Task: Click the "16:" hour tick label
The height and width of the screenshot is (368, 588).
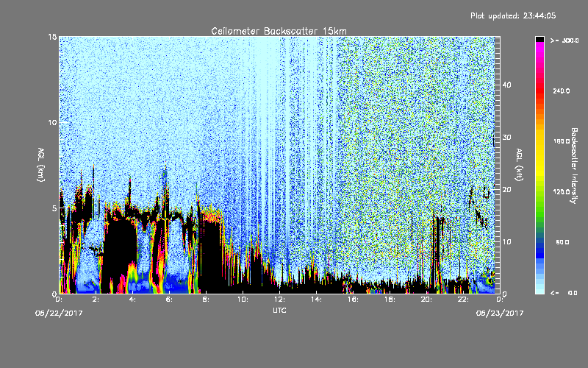Action: coord(353,300)
